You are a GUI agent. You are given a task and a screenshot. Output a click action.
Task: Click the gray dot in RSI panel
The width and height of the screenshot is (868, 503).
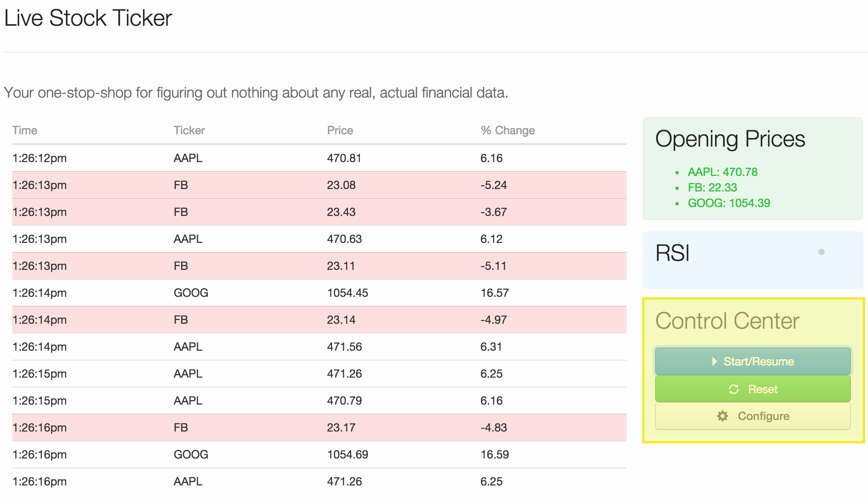[821, 252]
